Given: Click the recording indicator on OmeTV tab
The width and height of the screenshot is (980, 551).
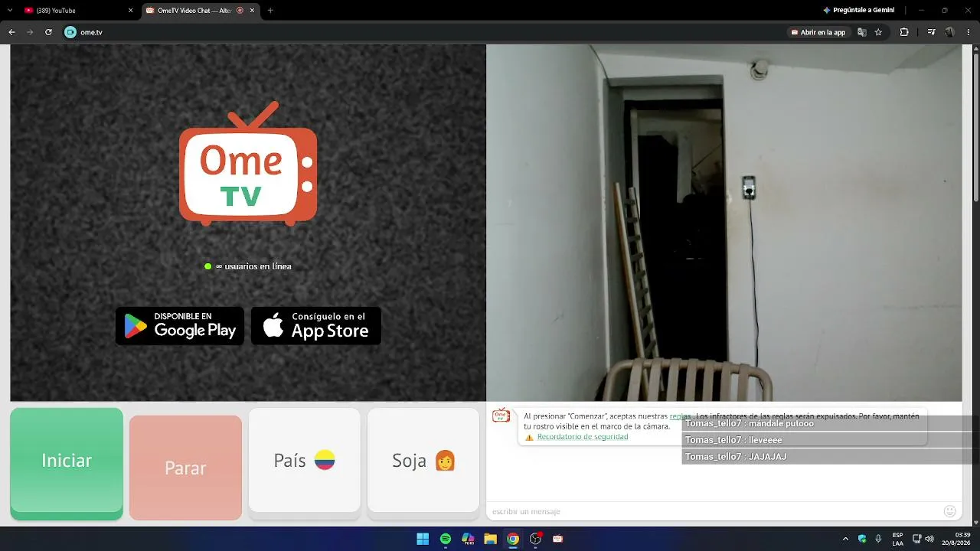Looking at the screenshot, I should coord(240,11).
